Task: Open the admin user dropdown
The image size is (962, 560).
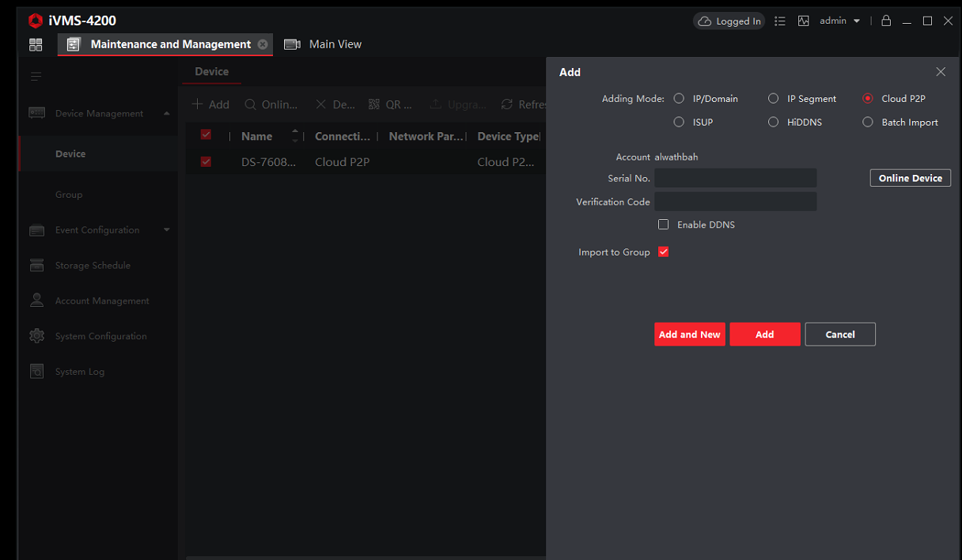Action: [x=839, y=21]
